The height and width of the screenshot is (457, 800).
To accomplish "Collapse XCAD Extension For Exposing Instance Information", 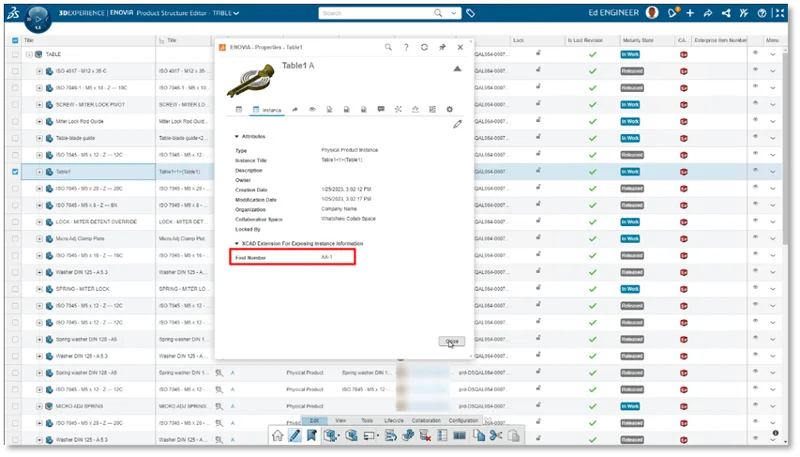I will [237, 243].
